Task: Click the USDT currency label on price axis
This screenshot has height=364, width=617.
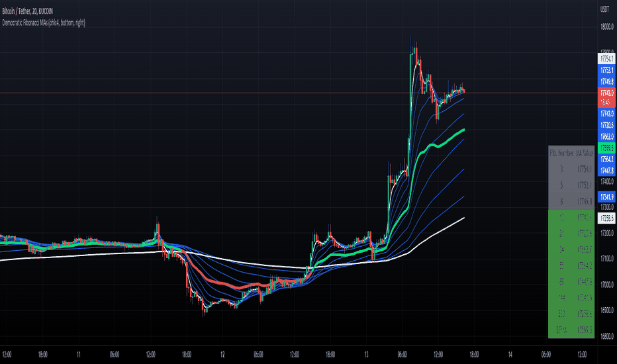Action: tap(604, 9)
